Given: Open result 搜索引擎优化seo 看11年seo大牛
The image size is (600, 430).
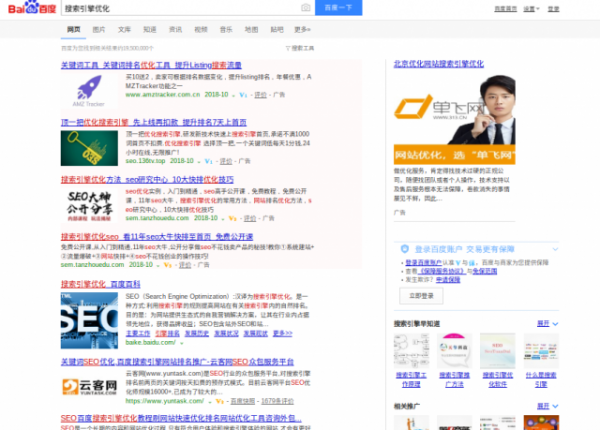Looking at the screenshot, I should coord(157,237).
